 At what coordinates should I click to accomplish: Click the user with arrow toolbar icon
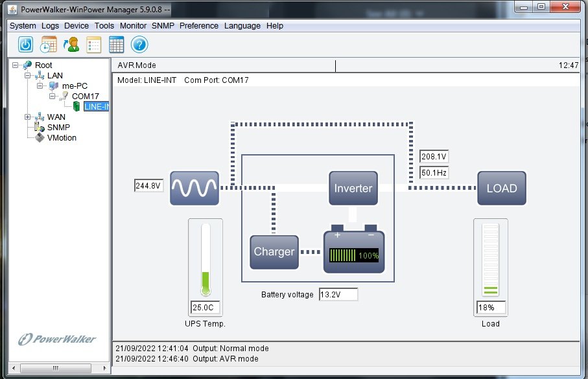[71, 45]
